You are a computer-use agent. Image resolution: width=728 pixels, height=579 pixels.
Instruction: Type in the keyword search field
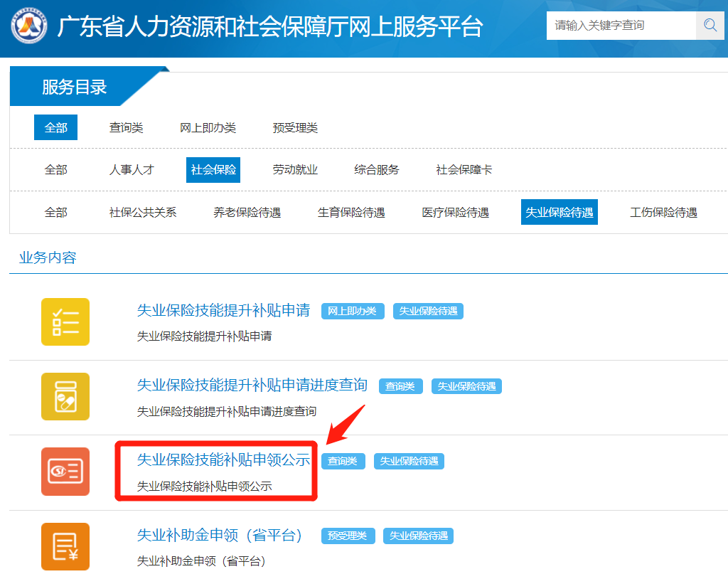[621, 26]
